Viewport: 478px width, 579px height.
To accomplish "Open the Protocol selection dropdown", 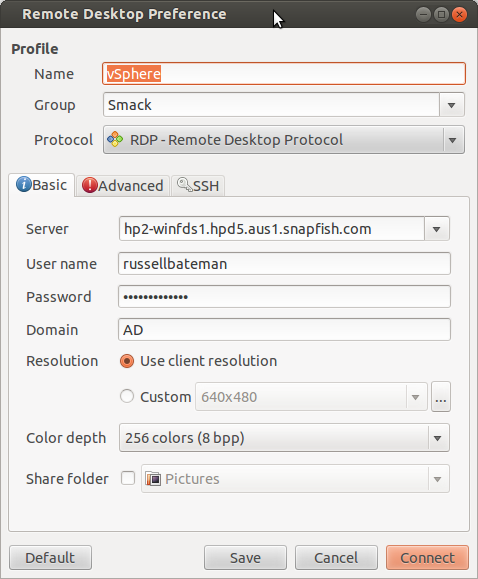I will coord(284,140).
